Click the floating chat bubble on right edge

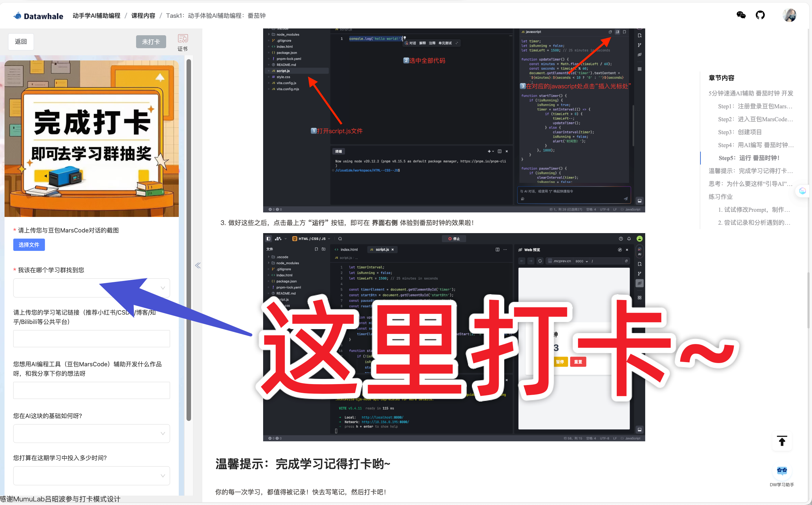[803, 191]
